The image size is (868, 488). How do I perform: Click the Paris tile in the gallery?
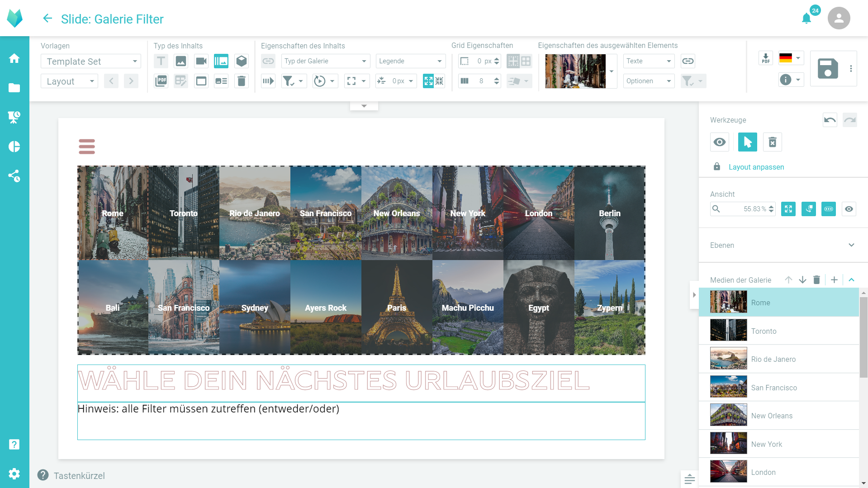coord(397,307)
